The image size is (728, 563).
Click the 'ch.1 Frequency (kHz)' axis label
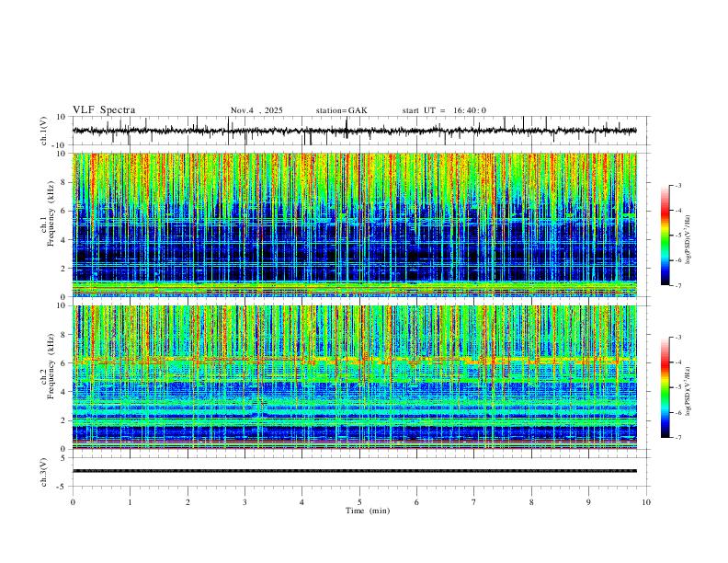pos(47,214)
